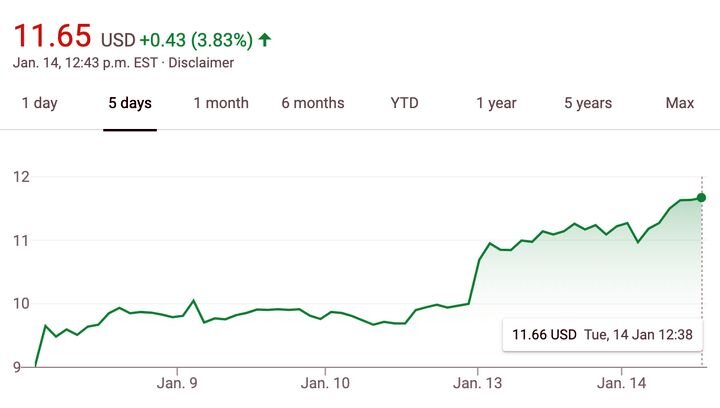The width and height of the screenshot is (720, 408).
Task: Click the 12 value on the y-axis
Action: click(22, 177)
